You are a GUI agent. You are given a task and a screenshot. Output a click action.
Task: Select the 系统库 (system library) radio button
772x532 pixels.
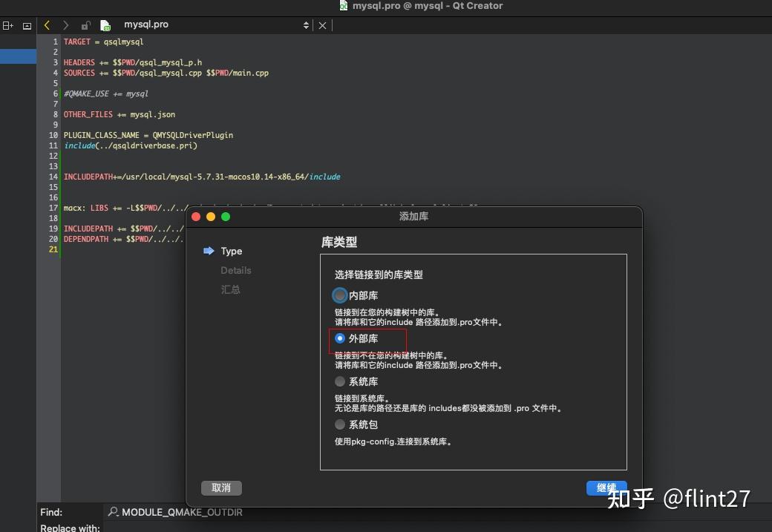340,381
